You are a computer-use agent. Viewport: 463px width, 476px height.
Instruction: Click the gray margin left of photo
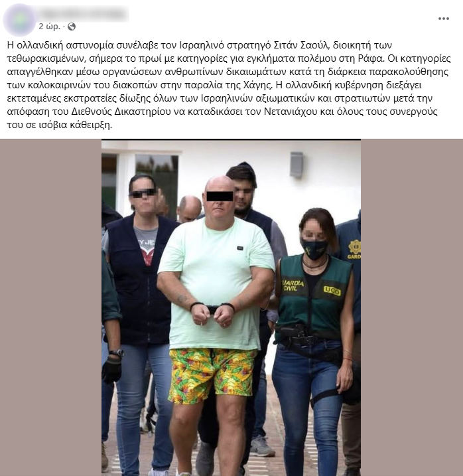pos(50,307)
